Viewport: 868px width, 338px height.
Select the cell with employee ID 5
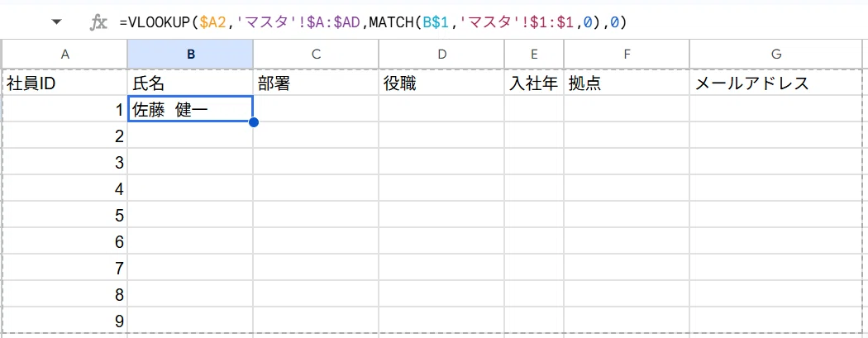pyautogui.click(x=65, y=215)
